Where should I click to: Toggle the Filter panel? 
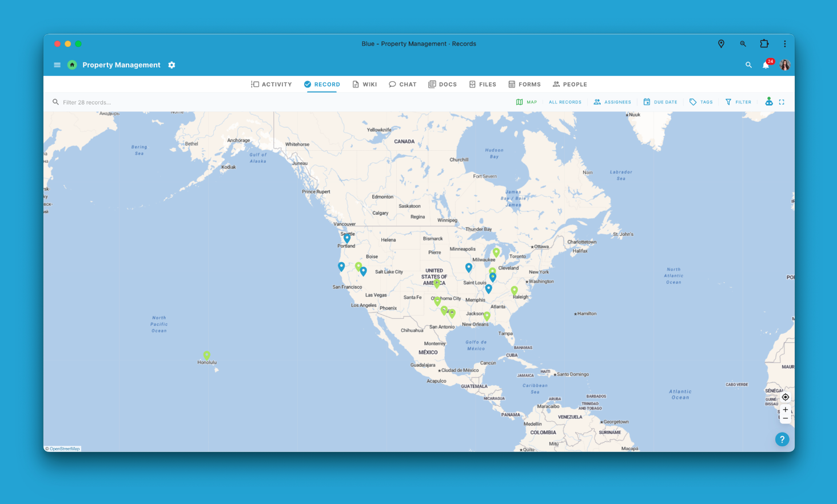click(738, 102)
